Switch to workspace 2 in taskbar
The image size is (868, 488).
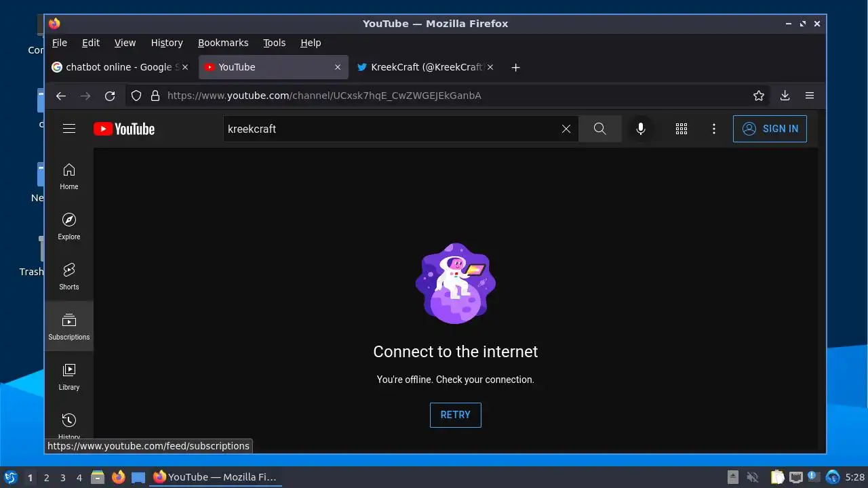[x=47, y=478]
